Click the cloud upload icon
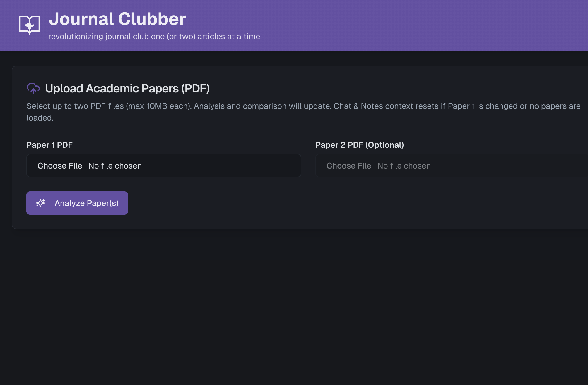Screen dimensions: 588x385 pos(33,88)
